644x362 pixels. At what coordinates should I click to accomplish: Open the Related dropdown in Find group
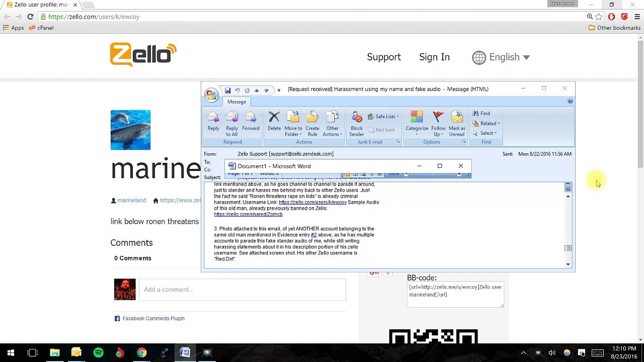point(486,124)
